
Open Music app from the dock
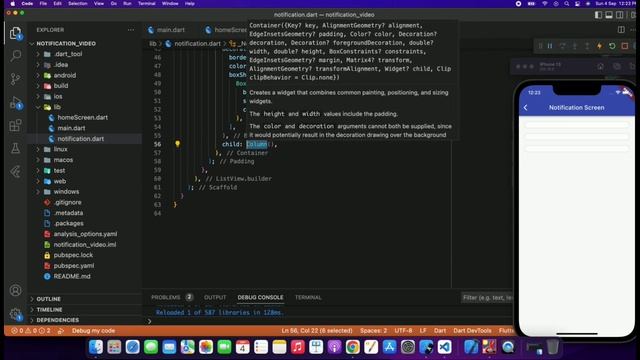(x=298, y=347)
